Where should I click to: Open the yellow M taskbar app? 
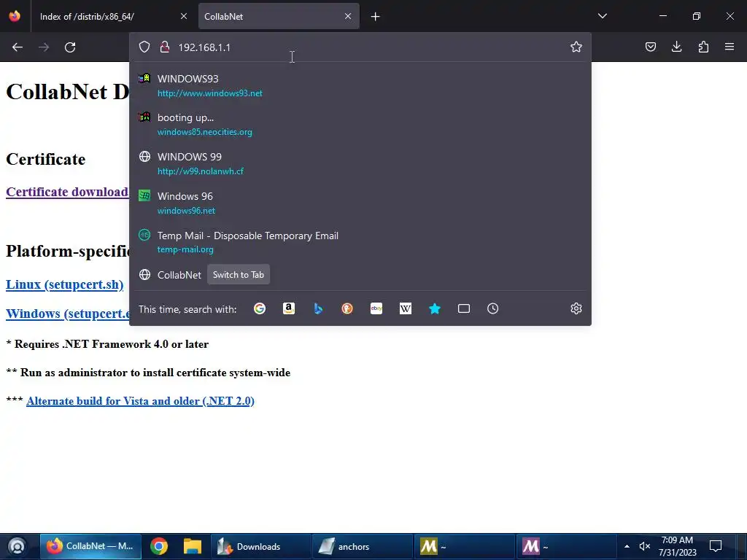click(x=465, y=546)
